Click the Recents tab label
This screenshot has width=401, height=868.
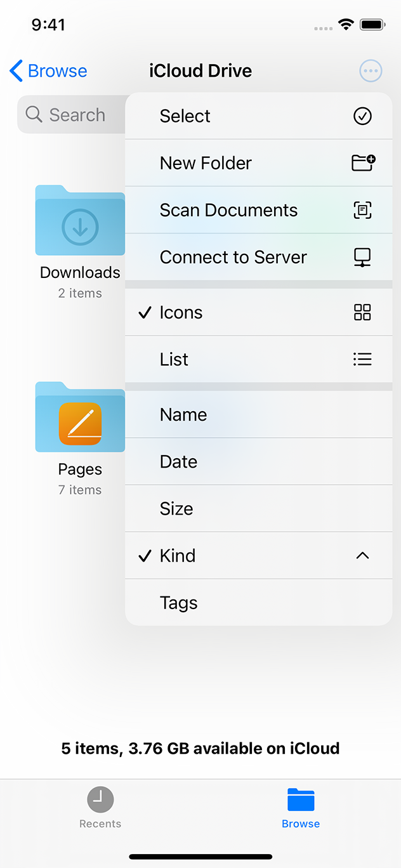coord(100,824)
